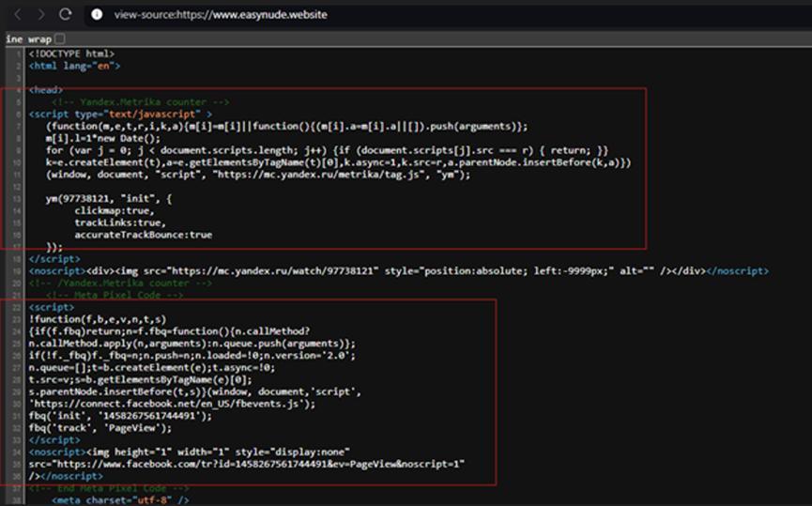
Task: Open the site information icon in the address bar
Action: tap(97, 14)
